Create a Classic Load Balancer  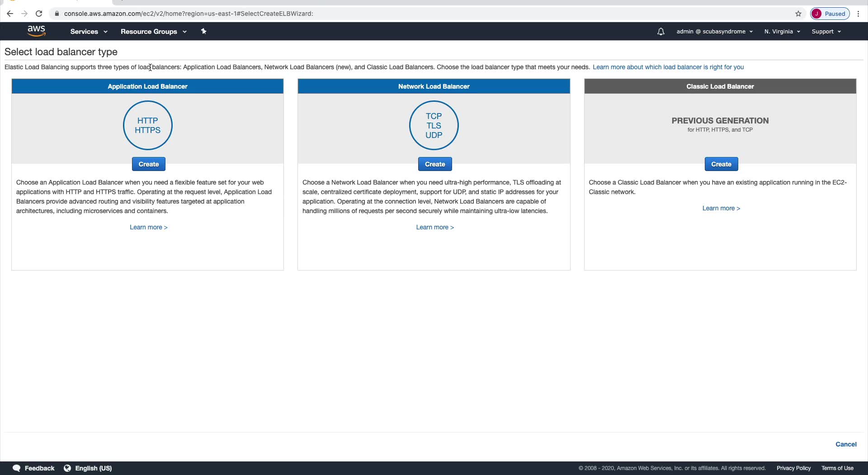(x=721, y=164)
